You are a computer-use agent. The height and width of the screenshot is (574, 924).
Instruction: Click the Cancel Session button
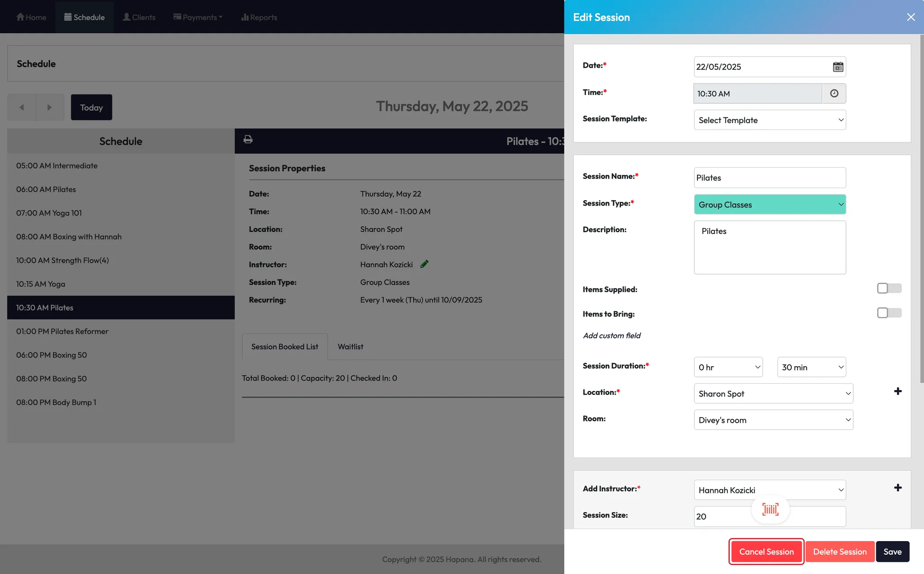point(766,551)
